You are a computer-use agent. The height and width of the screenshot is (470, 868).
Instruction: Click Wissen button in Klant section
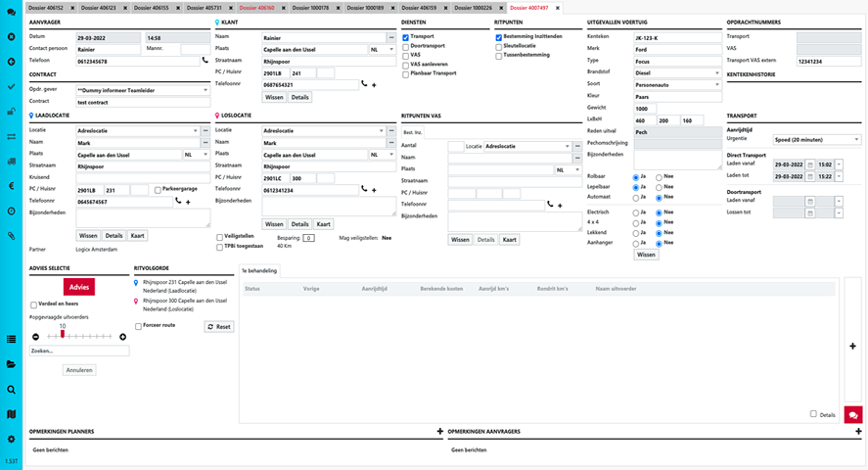(274, 97)
